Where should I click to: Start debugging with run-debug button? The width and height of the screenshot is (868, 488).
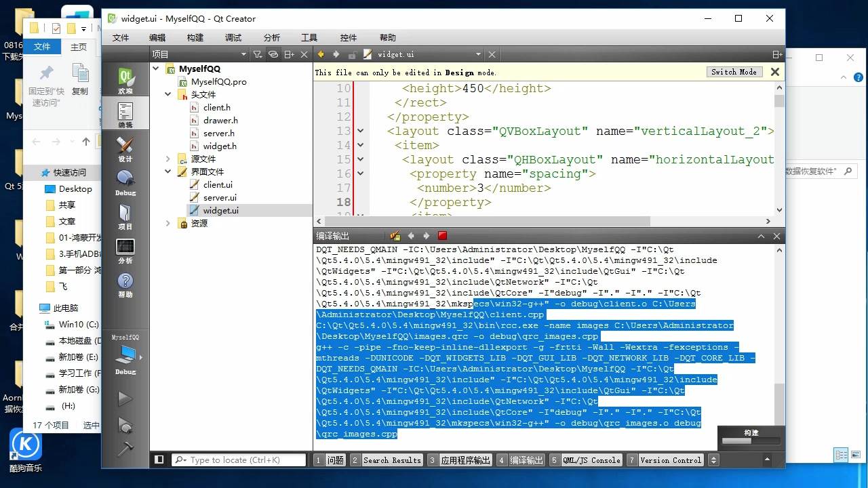point(125,425)
